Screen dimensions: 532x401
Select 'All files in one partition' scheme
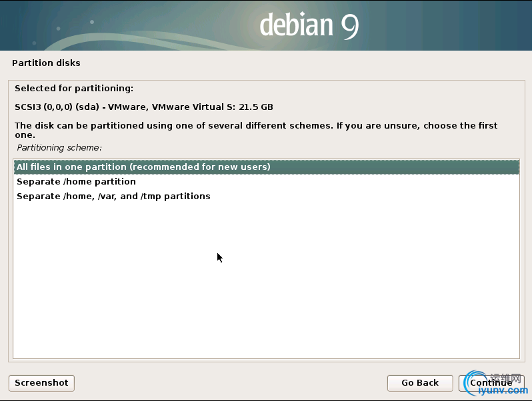(x=267, y=167)
